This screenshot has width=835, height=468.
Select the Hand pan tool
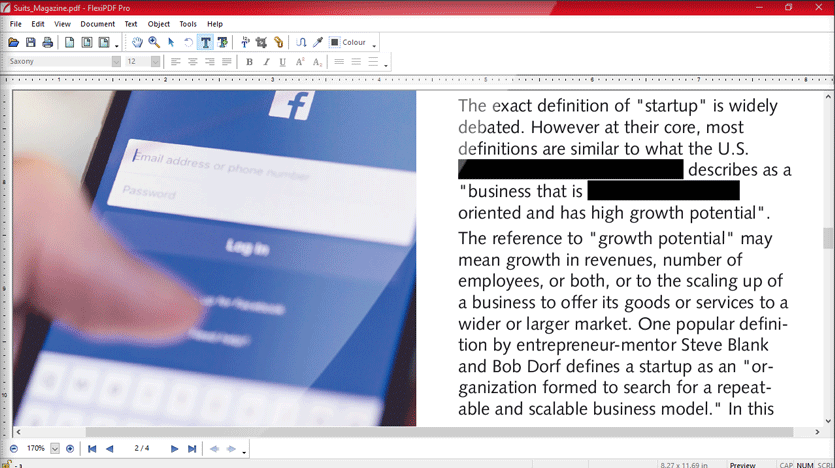137,43
